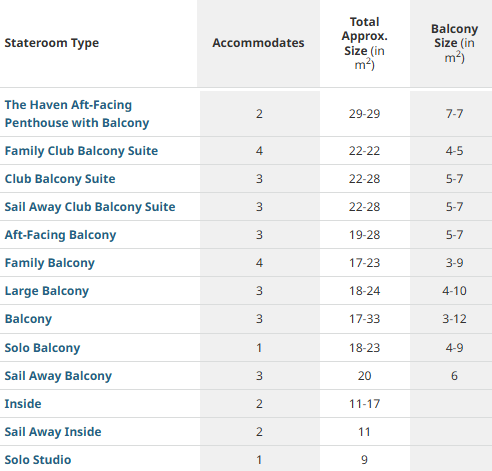Open The Haven Aft-Facing Penthouse with Balcony link

point(77,114)
